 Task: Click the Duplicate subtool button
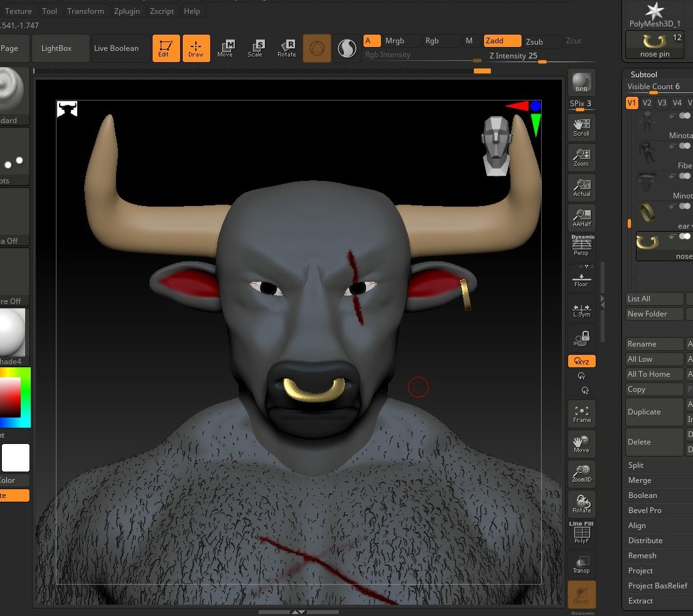pos(655,412)
